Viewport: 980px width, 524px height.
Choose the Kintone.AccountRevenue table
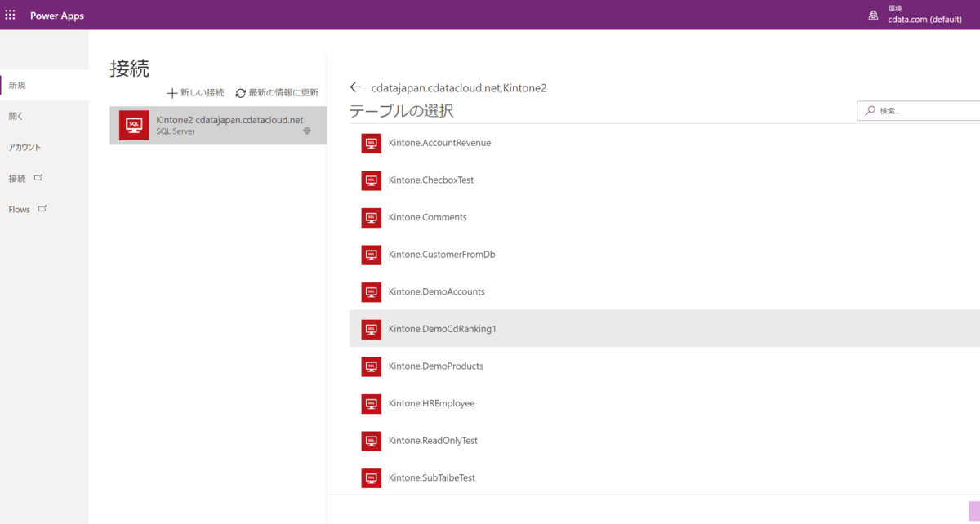665,143
